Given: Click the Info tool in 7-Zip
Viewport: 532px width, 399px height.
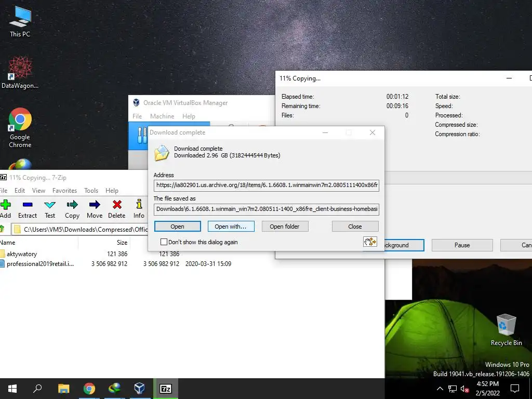Looking at the screenshot, I should click(139, 209).
